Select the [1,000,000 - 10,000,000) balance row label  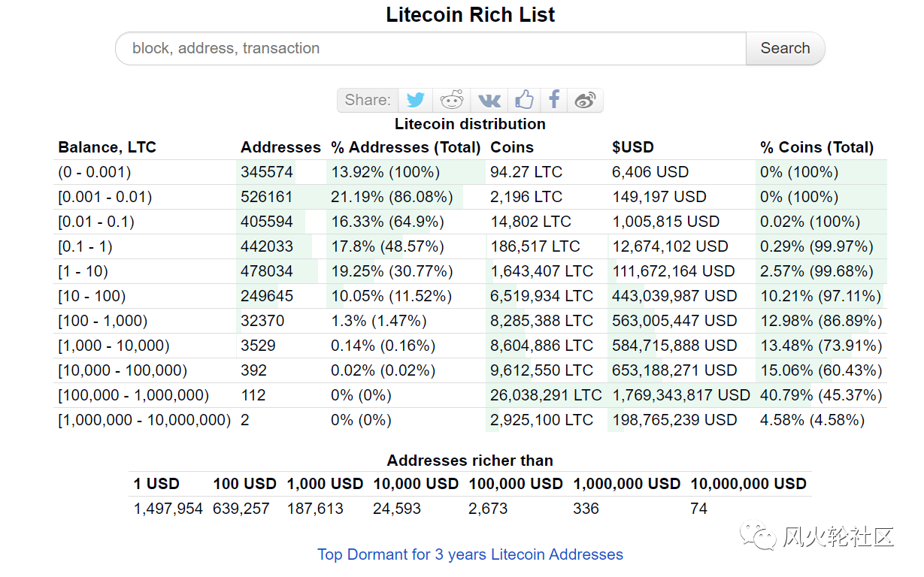click(144, 420)
